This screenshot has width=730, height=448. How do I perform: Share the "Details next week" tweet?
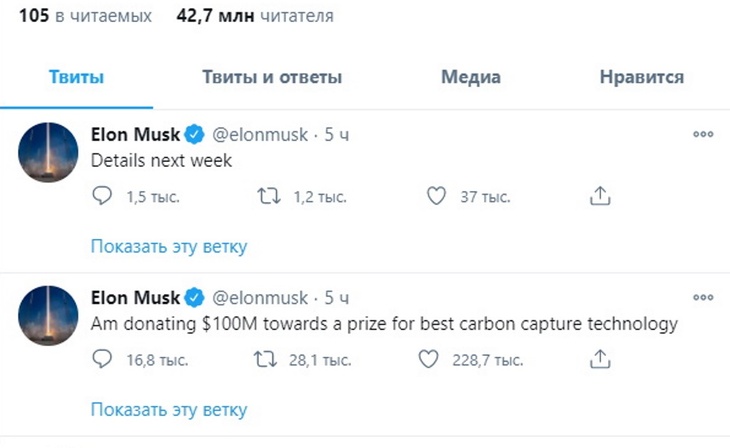point(599,197)
